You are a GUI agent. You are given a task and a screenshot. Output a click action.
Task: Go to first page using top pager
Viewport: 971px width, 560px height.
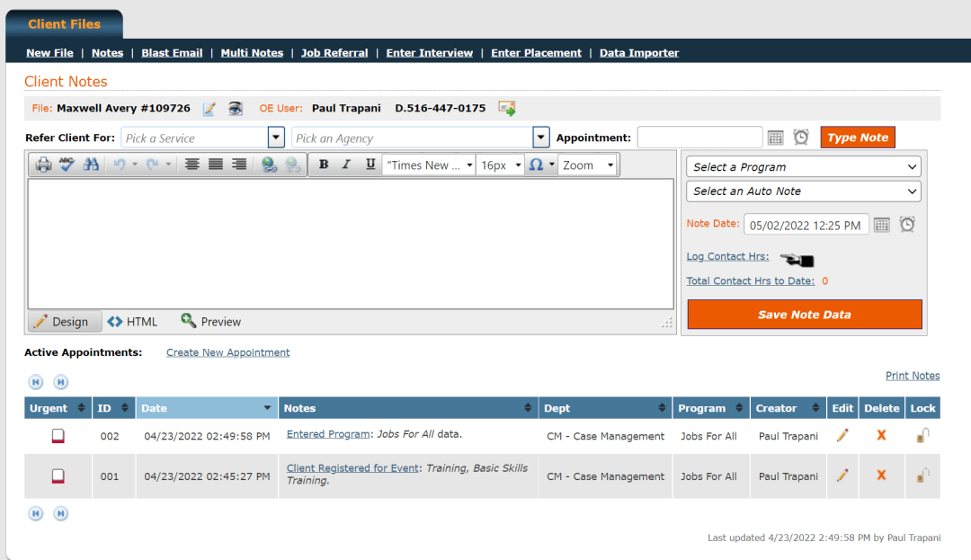(x=36, y=382)
